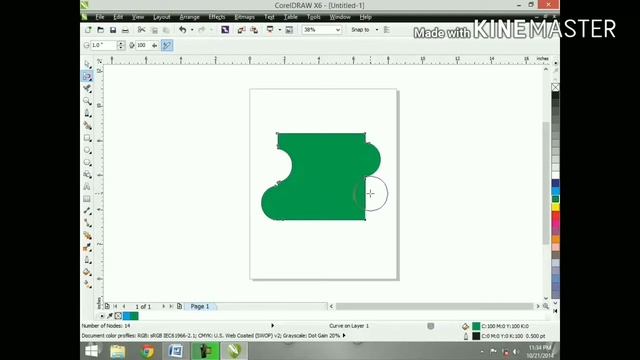Click the Options icon next to Snap to
The width and height of the screenshot is (640, 360).
387,30
